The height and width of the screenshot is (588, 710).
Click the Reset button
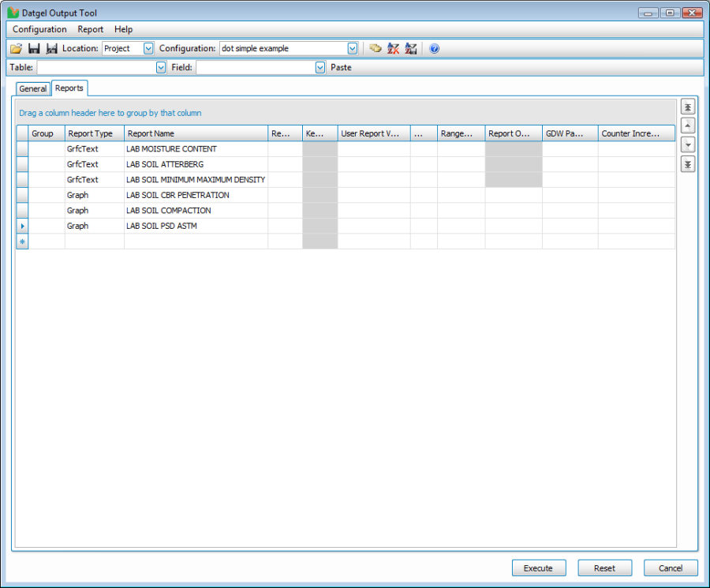[604, 568]
